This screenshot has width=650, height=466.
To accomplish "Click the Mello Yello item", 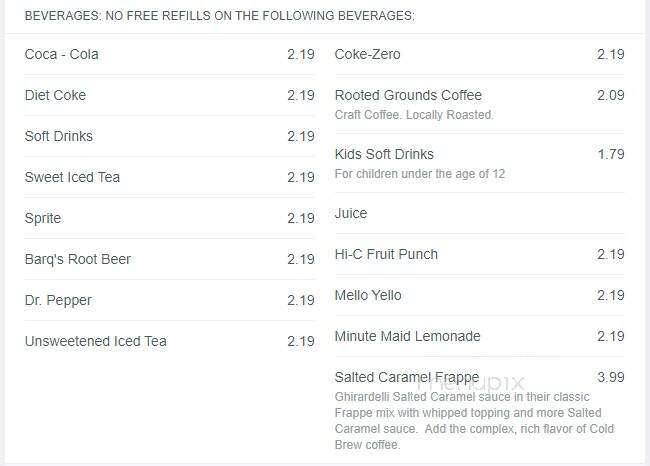I will coord(479,296).
